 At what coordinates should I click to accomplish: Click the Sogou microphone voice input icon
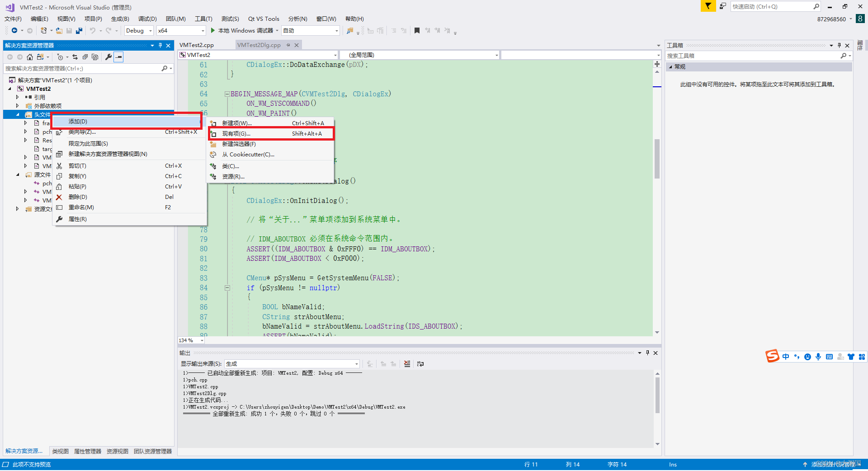click(x=818, y=357)
